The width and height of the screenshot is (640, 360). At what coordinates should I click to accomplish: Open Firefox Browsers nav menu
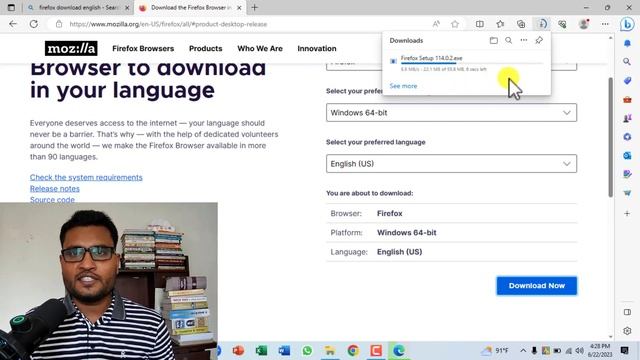tap(143, 49)
